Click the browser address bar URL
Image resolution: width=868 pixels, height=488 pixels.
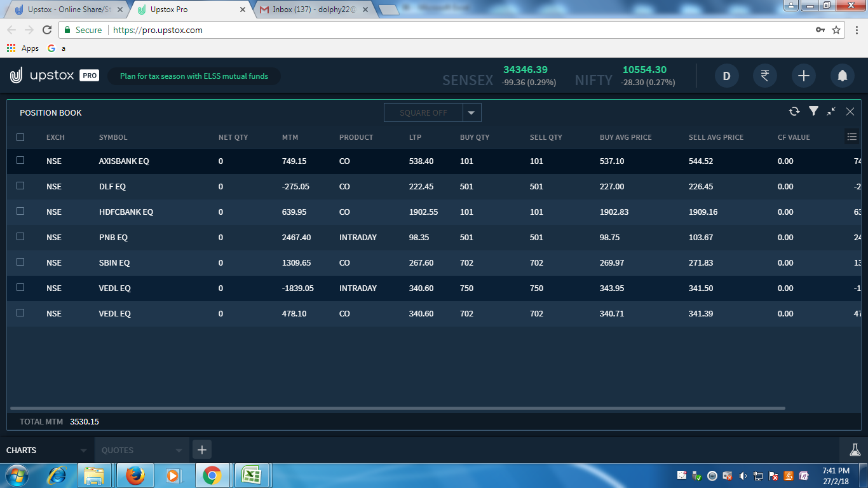tap(158, 30)
